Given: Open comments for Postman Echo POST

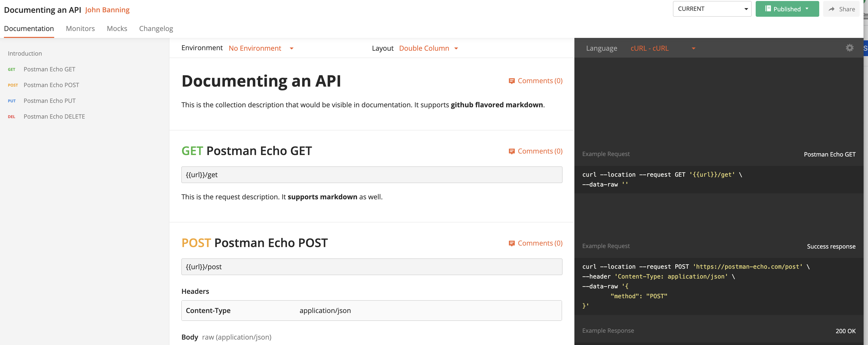Looking at the screenshot, I should (x=535, y=243).
